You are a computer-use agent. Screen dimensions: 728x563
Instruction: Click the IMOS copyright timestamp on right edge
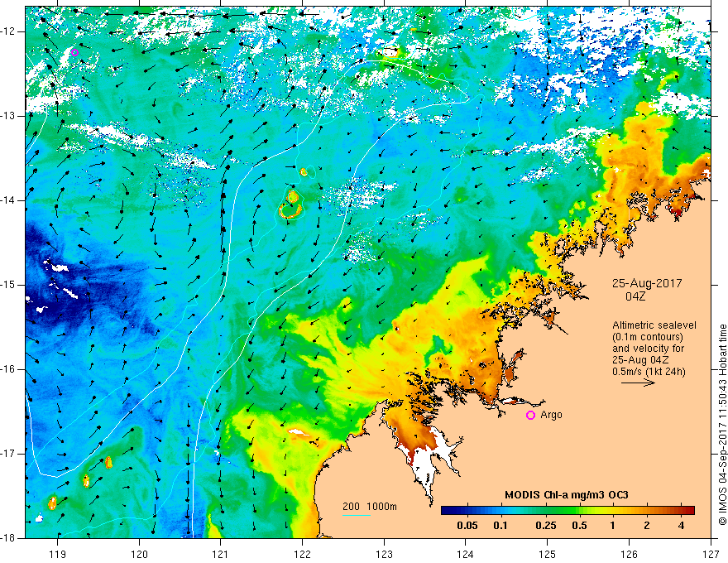click(722, 425)
